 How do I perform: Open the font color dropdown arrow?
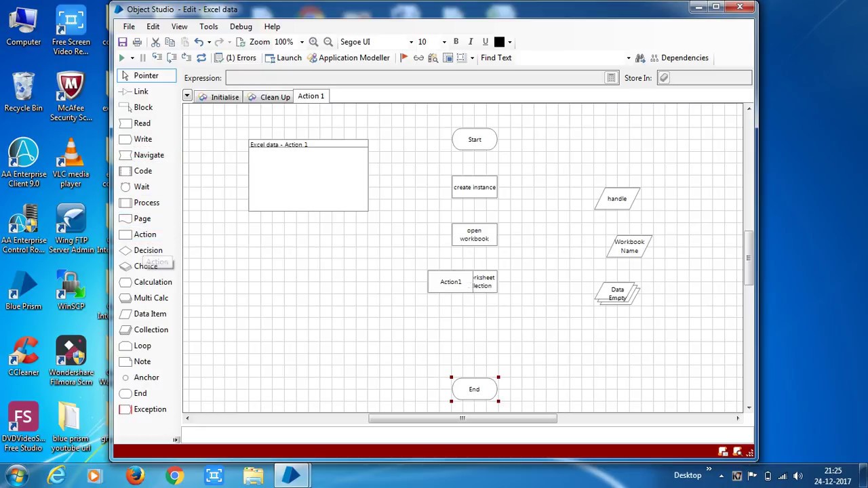click(509, 42)
